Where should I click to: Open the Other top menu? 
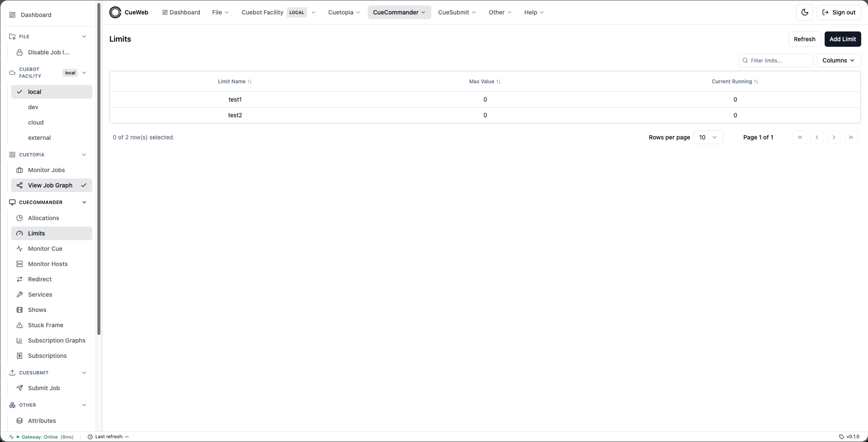click(500, 12)
